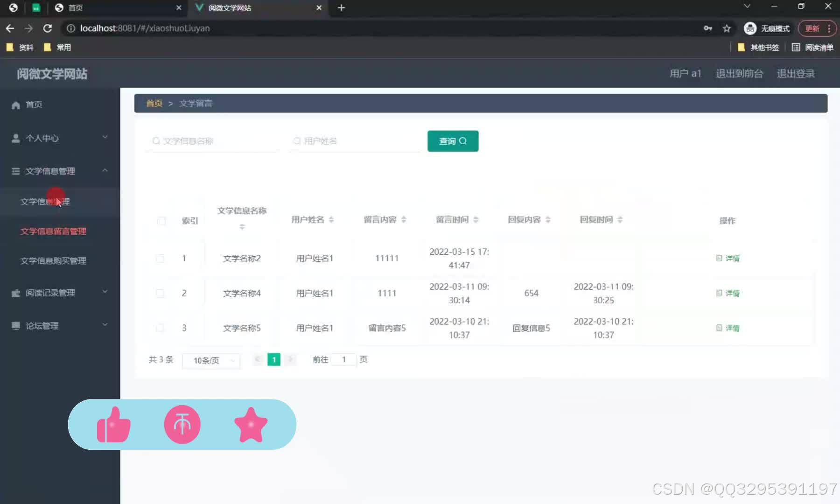Viewport: 840px width, 504px height.
Task: Reload the page with refresh icon
Action: coord(47,28)
